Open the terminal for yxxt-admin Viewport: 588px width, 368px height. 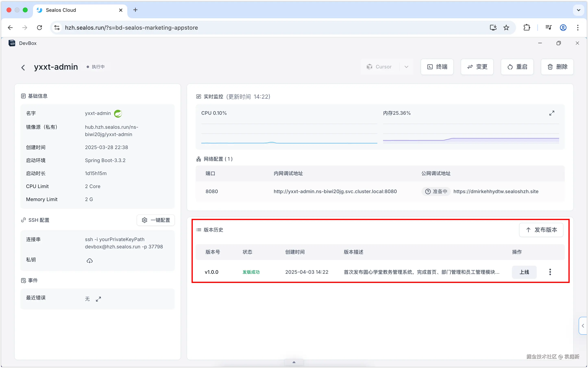pyautogui.click(x=437, y=67)
